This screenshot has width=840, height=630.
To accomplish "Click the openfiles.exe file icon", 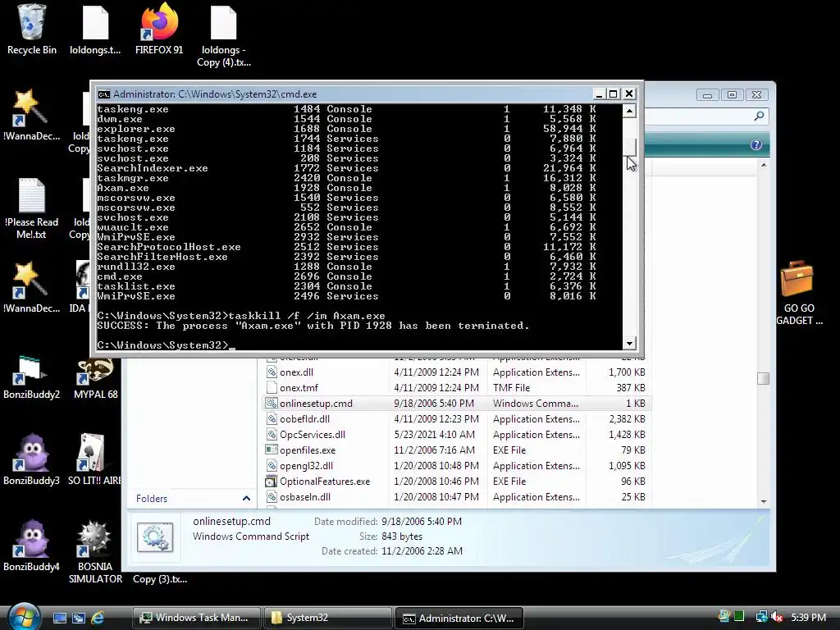I will 272,450.
